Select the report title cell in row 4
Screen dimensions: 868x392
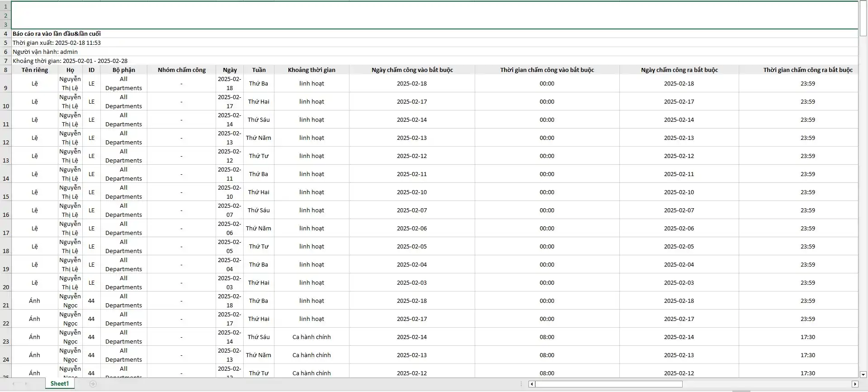(57, 33)
